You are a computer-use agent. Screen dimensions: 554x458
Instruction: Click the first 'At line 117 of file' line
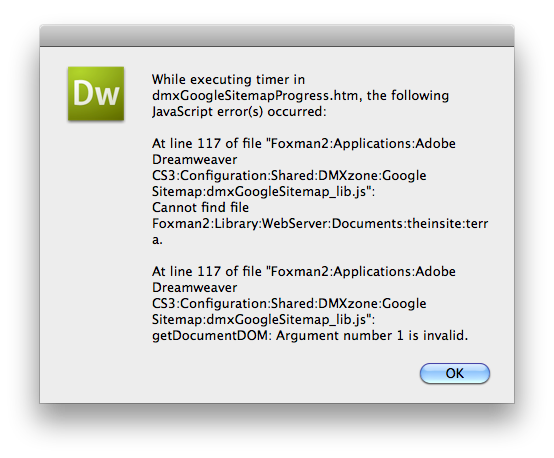(304, 143)
